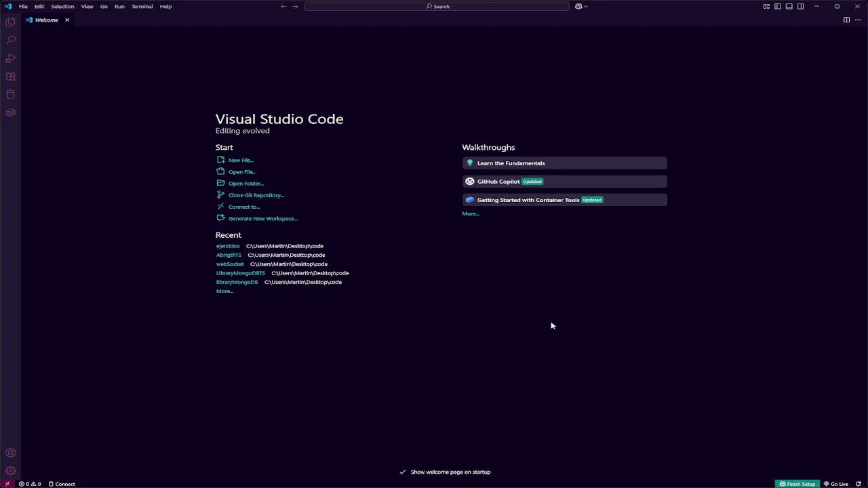Open the database view cylinder icon

coord(10,94)
